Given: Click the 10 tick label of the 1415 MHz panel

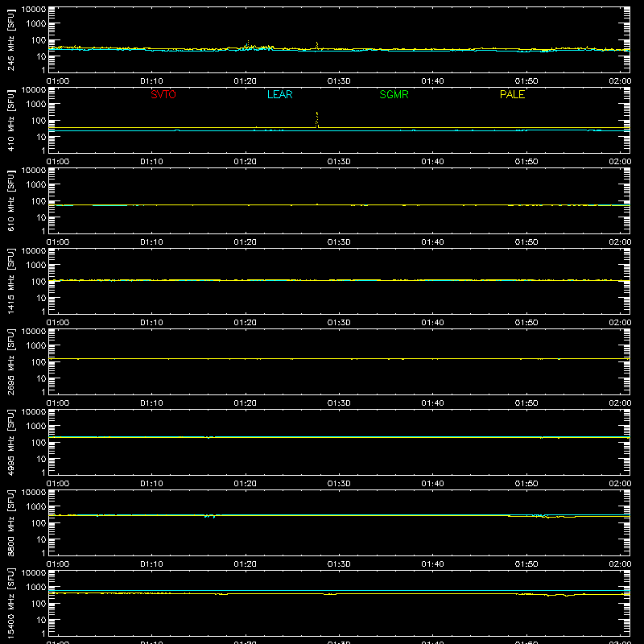Looking at the screenshot, I should pyautogui.click(x=41, y=298).
